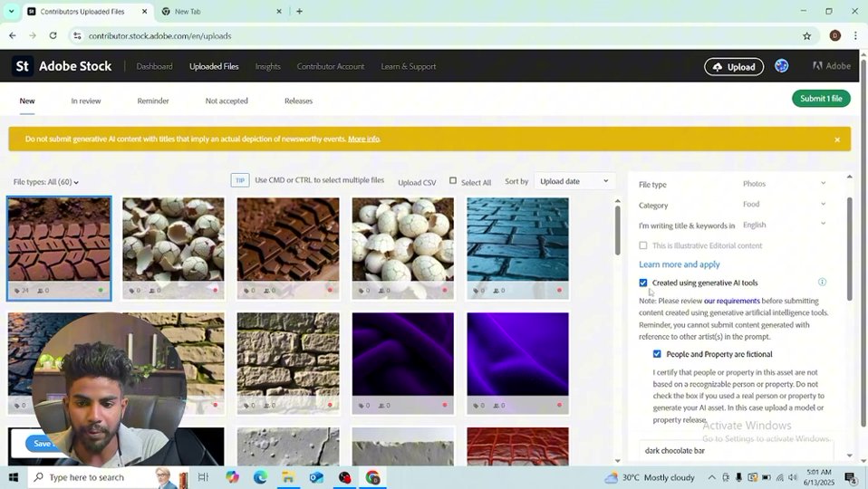Uncheck Created using generative AI tools
This screenshot has width=868, height=489.
pyautogui.click(x=642, y=283)
